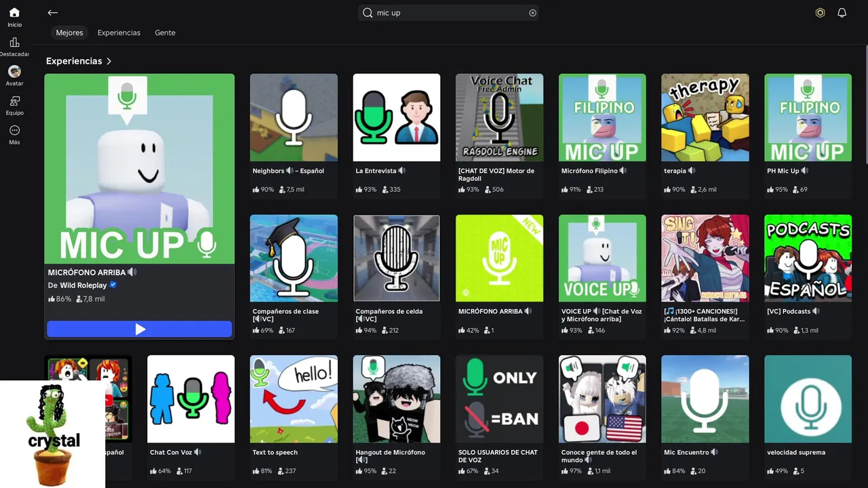Open the Destacadas charts icon
The height and width of the screenshot is (488, 868).
coord(14,42)
